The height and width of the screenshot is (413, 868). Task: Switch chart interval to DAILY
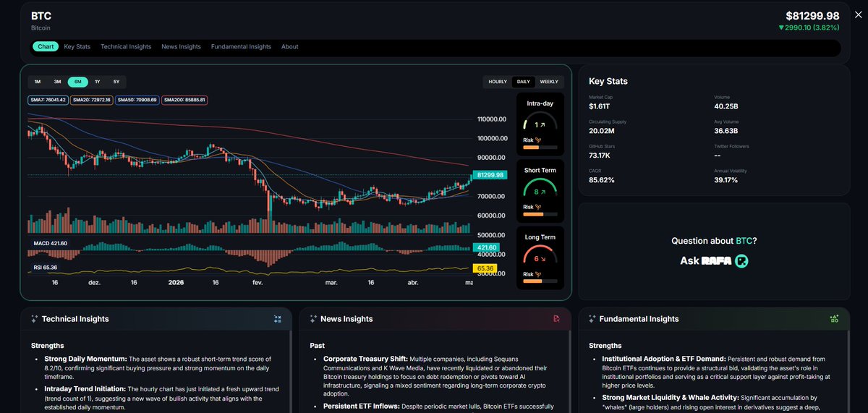(523, 82)
